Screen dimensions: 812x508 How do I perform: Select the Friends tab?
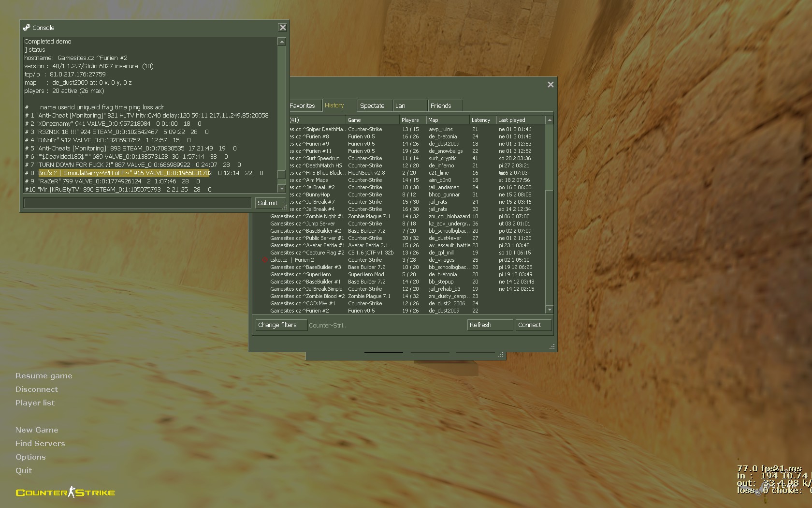pyautogui.click(x=441, y=105)
